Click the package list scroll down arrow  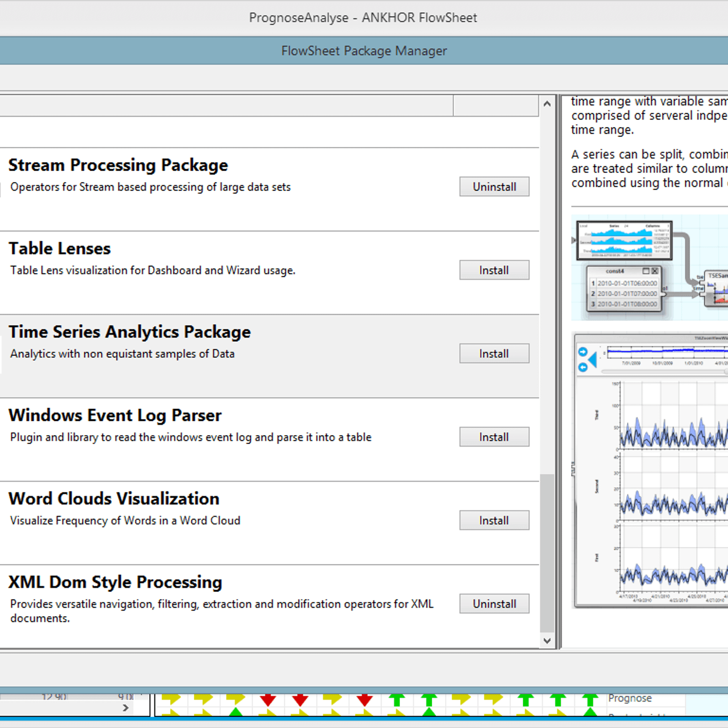point(547,641)
